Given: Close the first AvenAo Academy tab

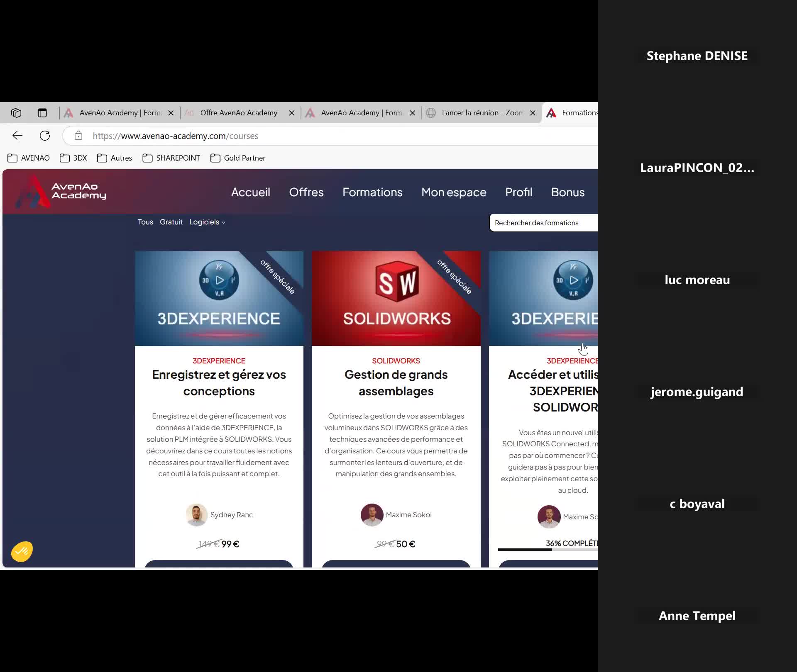Looking at the screenshot, I should [171, 113].
